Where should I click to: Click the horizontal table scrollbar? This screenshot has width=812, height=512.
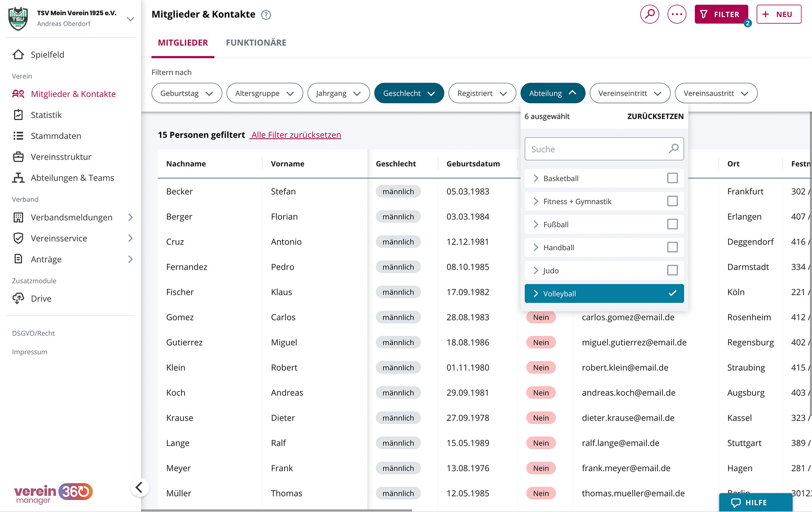[x=277, y=510]
